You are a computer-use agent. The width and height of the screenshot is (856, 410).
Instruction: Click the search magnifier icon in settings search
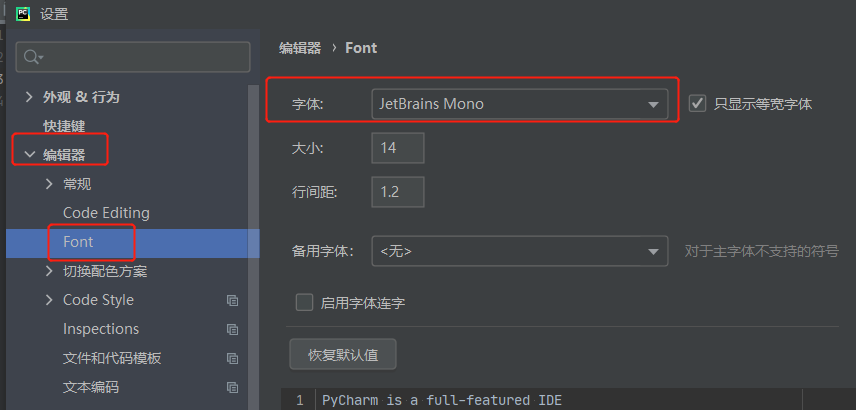(x=33, y=57)
